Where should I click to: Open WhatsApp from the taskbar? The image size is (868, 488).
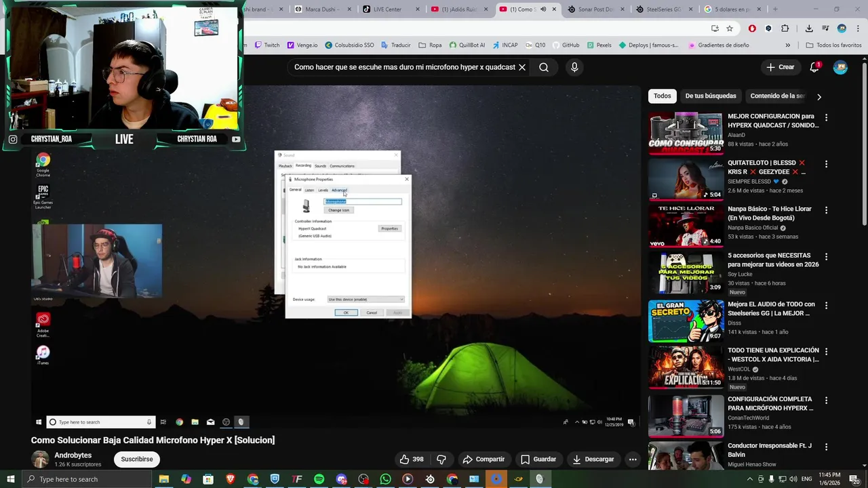(385, 479)
